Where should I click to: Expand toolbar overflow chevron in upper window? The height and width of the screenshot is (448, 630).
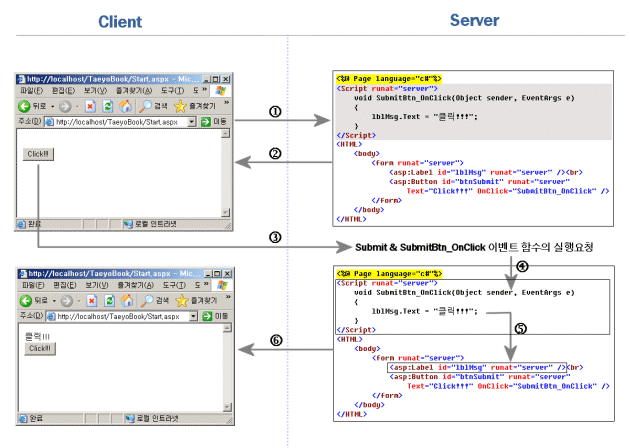tap(227, 103)
